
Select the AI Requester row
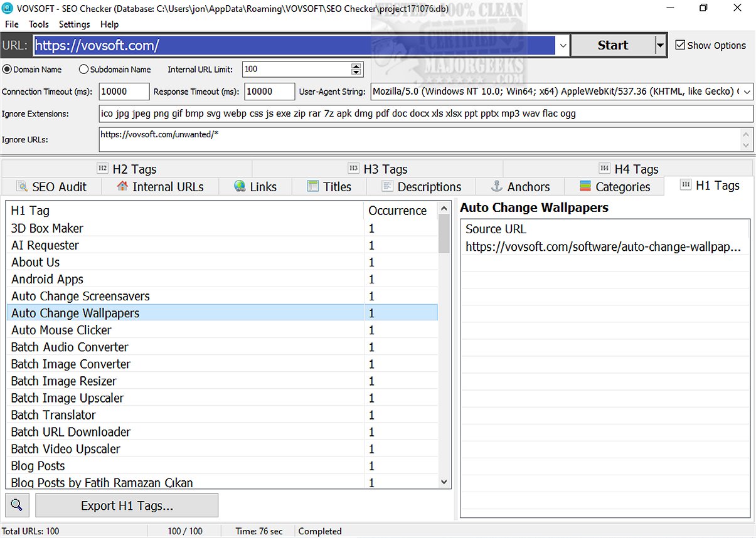(222, 245)
